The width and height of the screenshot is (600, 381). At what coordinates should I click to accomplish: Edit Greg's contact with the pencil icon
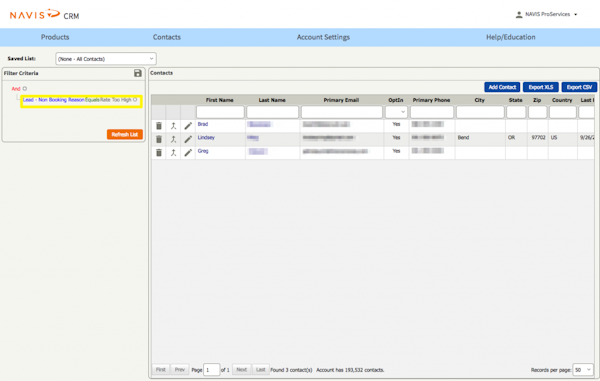pos(188,153)
